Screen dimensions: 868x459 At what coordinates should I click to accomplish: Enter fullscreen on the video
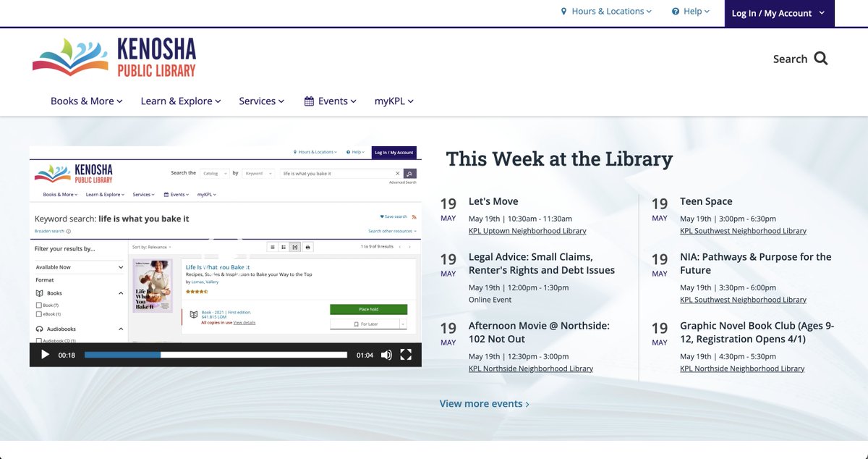[x=406, y=355]
